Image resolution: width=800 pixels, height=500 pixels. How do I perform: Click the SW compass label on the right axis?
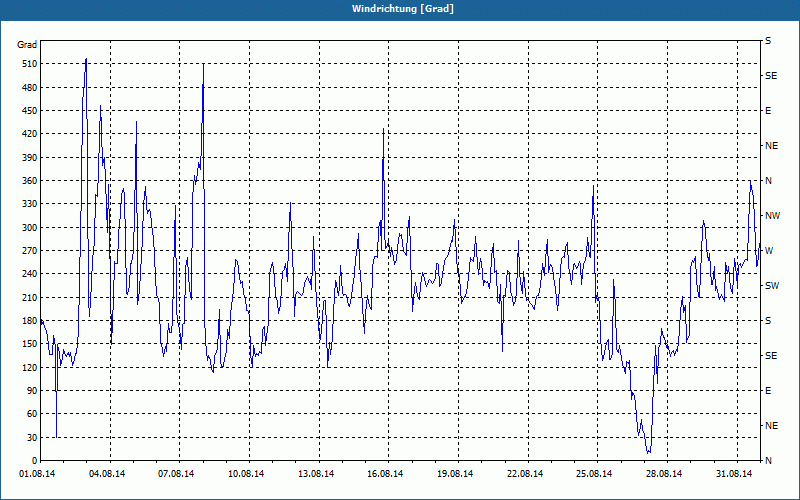tap(772, 286)
